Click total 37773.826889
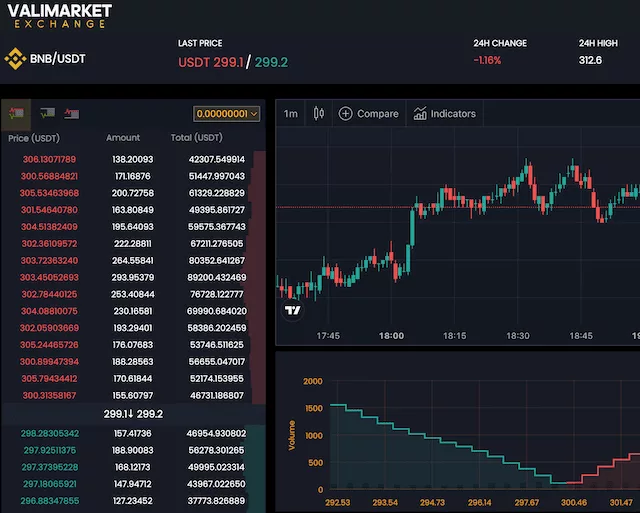The width and height of the screenshot is (640, 513). tap(216, 501)
